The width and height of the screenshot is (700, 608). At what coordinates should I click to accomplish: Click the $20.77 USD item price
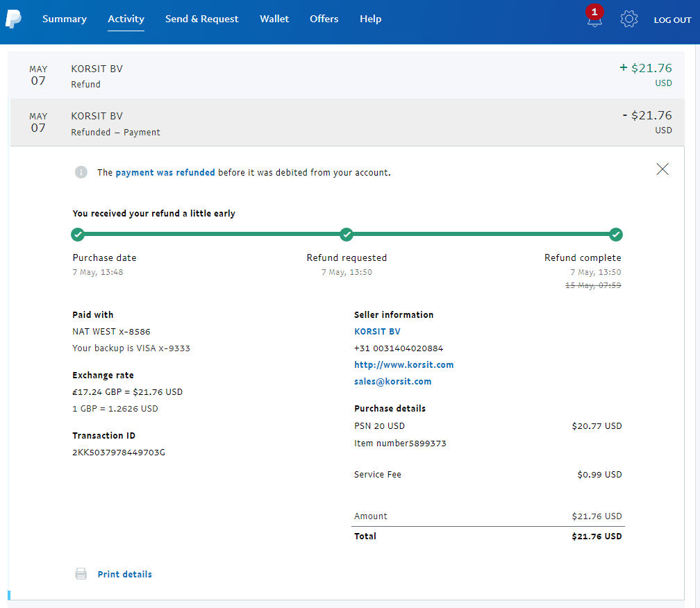click(597, 425)
